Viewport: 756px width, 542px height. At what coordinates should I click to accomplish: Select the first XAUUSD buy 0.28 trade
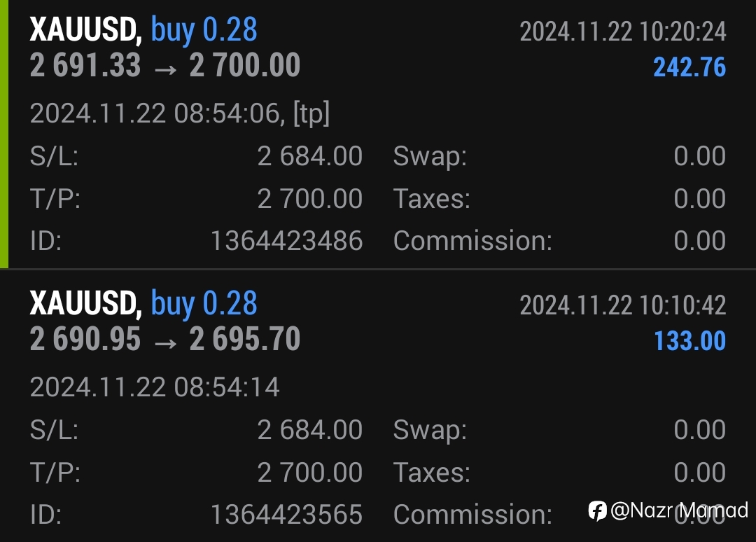coord(377,134)
